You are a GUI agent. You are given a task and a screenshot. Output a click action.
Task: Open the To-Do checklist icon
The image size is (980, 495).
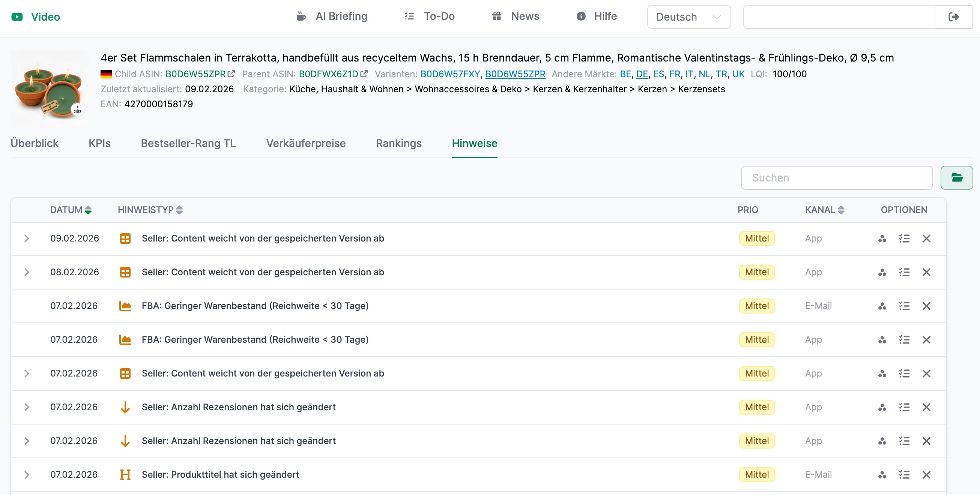coord(409,16)
